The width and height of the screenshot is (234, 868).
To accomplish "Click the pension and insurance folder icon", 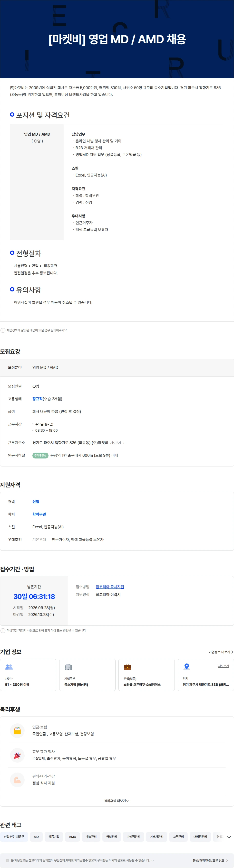I will coord(17,731).
